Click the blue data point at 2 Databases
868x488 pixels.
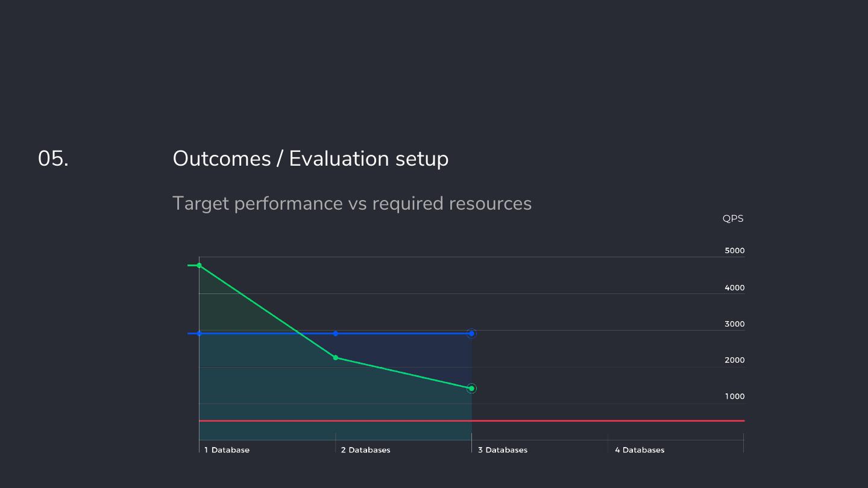coord(336,333)
